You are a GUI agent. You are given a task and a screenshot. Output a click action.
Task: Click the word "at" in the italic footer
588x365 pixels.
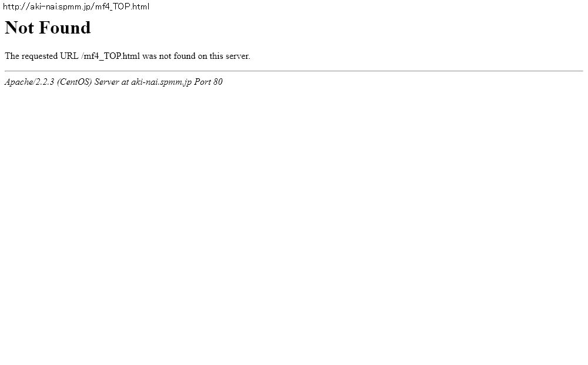[x=125, y=82]
